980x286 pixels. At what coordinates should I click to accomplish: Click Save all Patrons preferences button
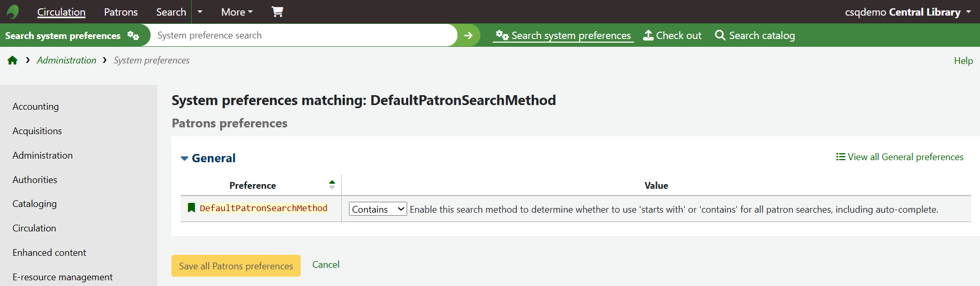tap(236, 266)
